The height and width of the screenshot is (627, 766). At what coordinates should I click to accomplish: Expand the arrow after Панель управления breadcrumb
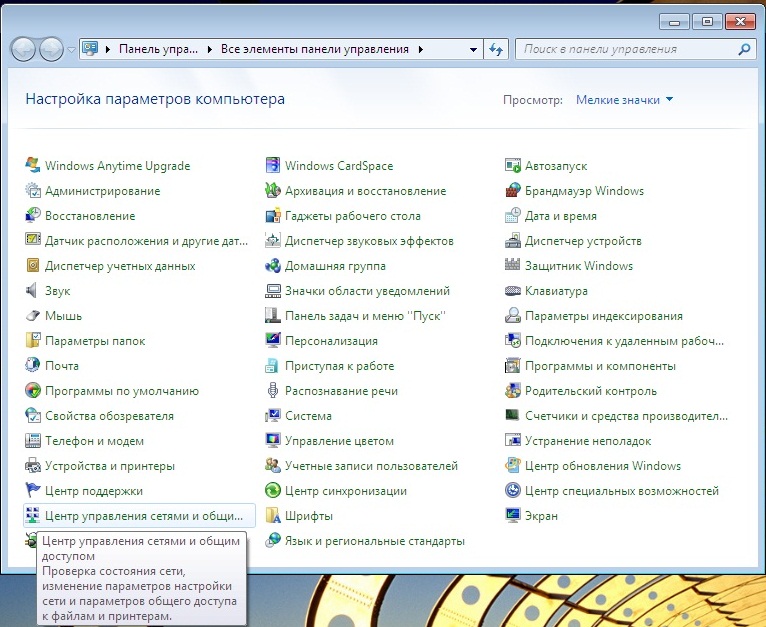(210, 49)
